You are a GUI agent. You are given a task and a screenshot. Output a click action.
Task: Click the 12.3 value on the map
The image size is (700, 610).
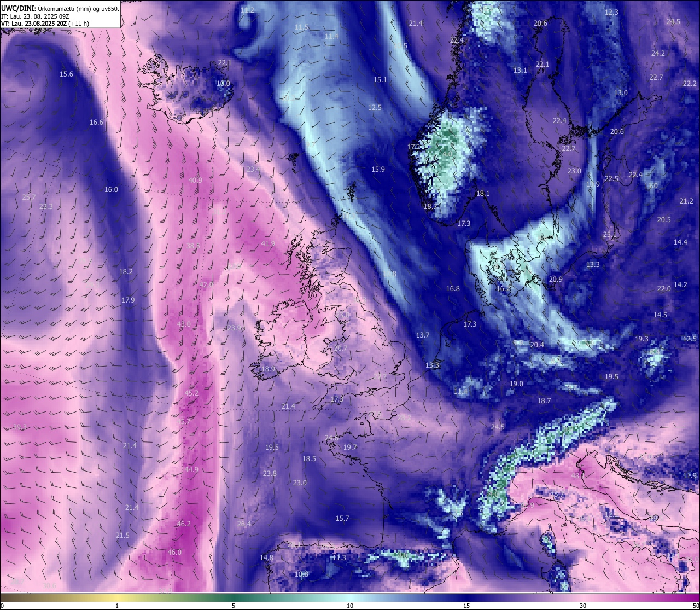[x=611, y=12]
